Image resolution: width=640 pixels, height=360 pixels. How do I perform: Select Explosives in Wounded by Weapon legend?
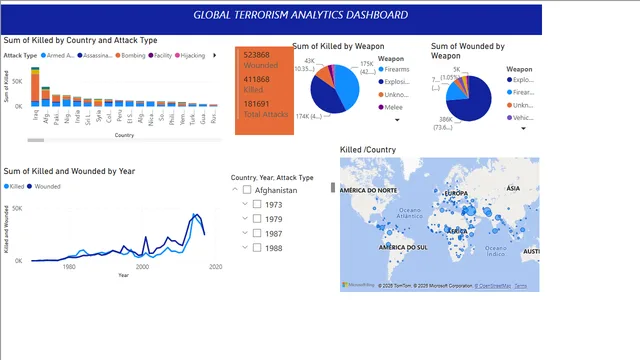520,80
